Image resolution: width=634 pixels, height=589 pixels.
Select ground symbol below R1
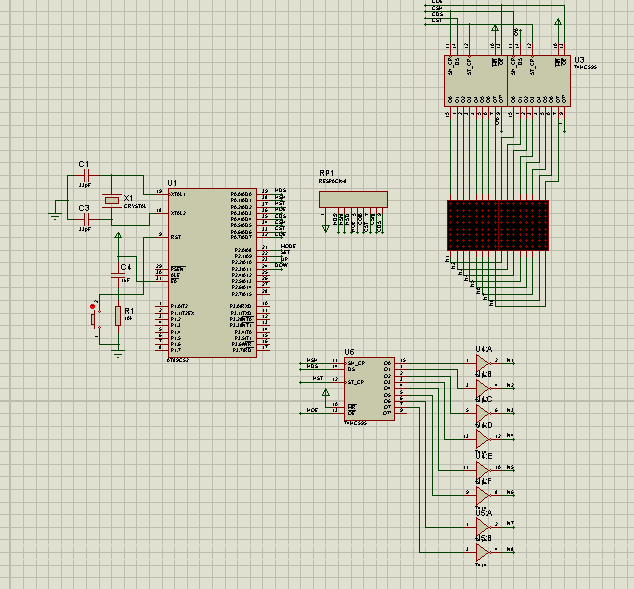tap(118, 355)
